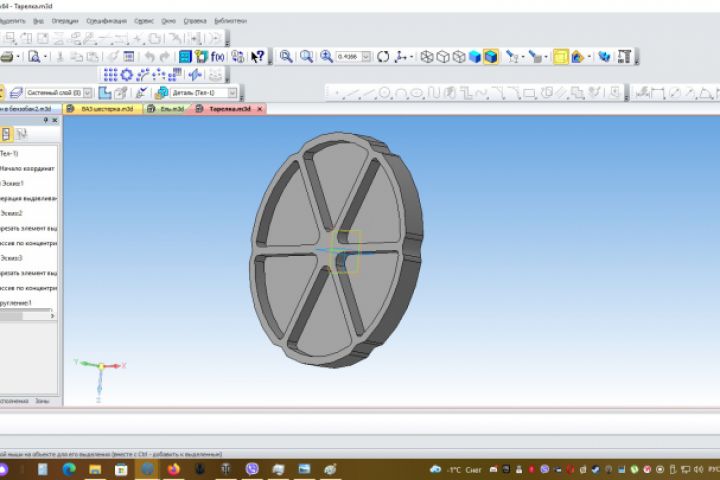
Task: Switch to the Ель.m3d document tab
Action: (x=167, y=109)
